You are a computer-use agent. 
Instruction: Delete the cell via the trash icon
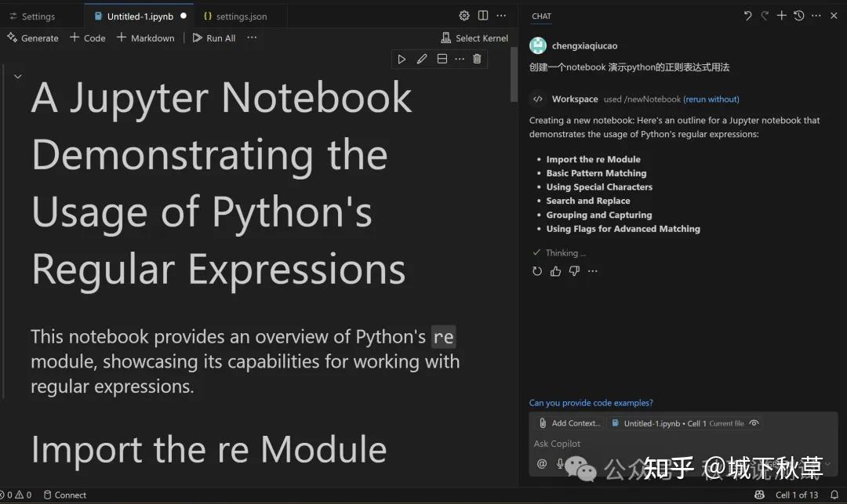pyautogui.click(x=477, y=58)
